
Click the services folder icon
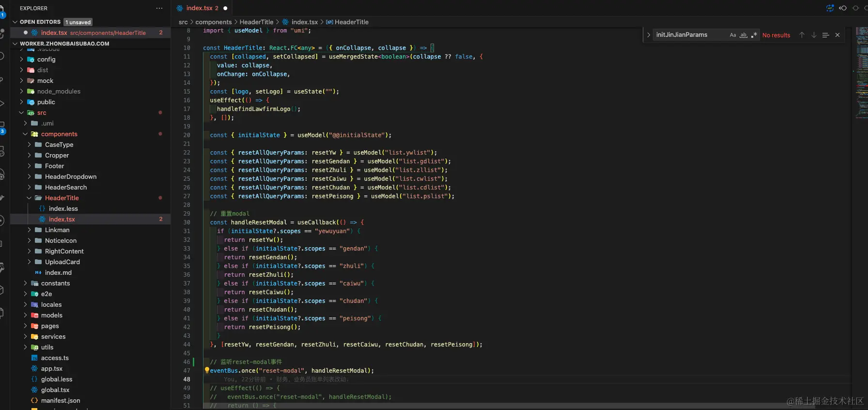[x=35, y=336]
